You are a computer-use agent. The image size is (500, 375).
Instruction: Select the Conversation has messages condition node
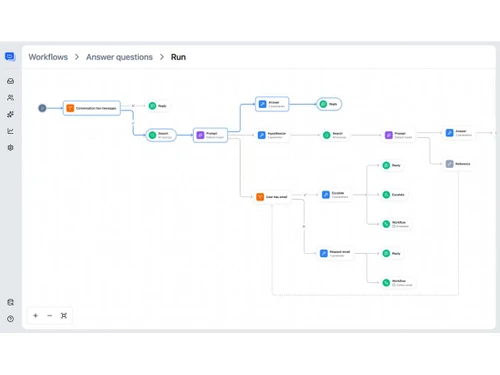(92, 108)
